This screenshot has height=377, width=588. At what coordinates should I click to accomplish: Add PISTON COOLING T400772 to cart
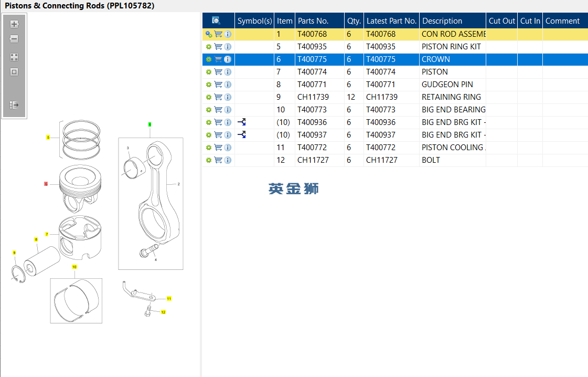[218, 147]
